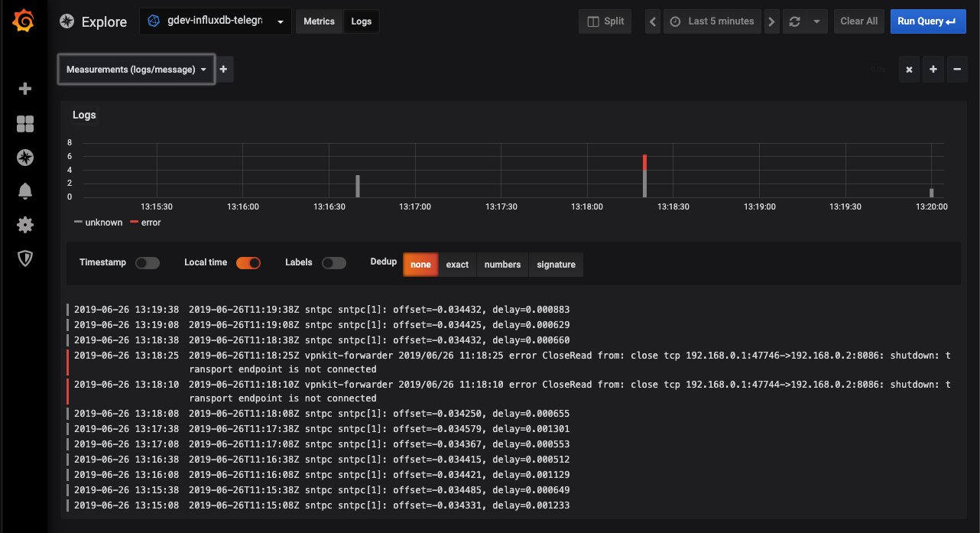Switch to the Metrics tab

tap(319, 21)
